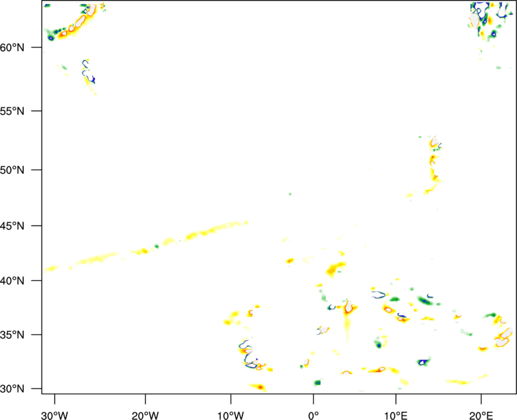Click the 30°W longitude label
517x420 pixels.
(x=55, y=415)
